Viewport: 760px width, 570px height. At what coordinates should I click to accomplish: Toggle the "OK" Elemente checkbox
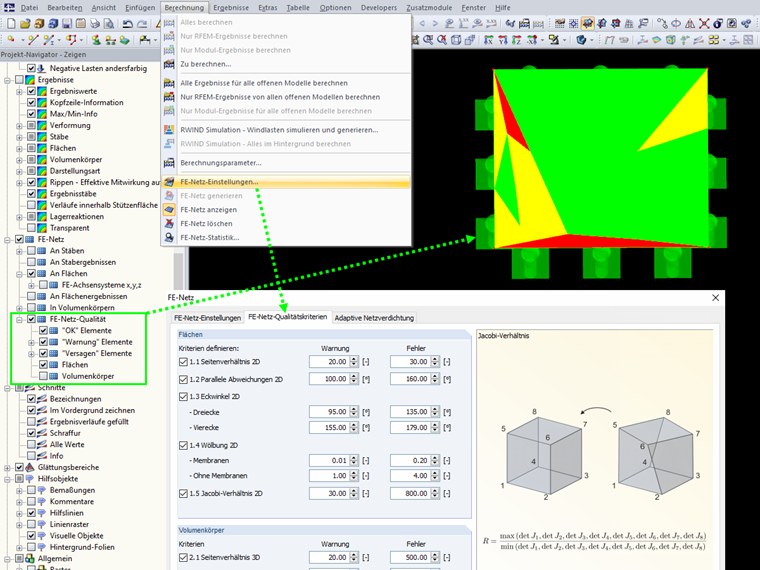(44, 331)
